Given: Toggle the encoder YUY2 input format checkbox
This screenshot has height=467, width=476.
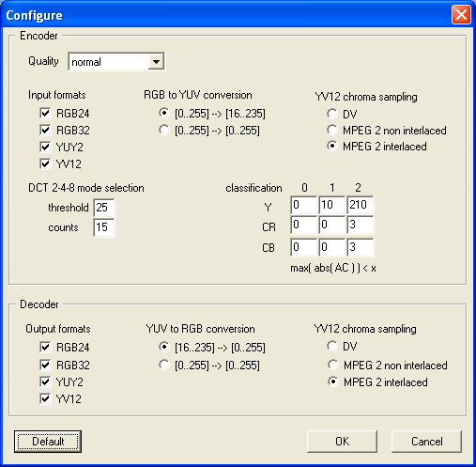Looking at the screenshot, I should (x=45, y=147).
